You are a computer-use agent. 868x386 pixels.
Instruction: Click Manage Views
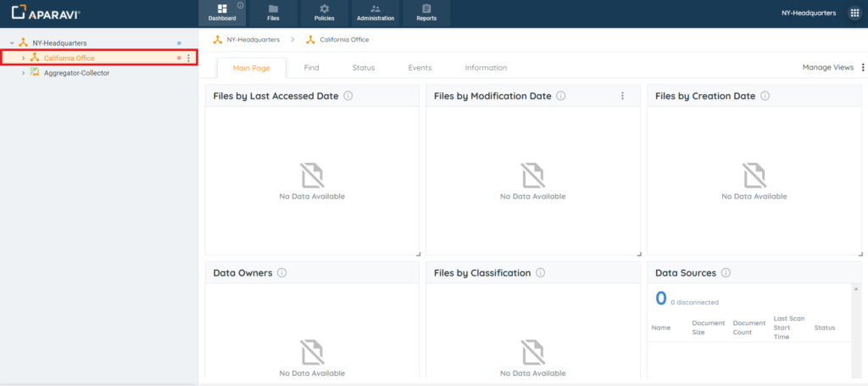tap(827, 68)
